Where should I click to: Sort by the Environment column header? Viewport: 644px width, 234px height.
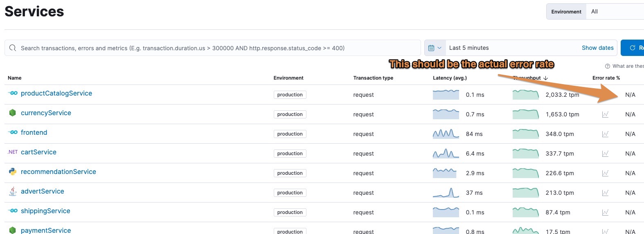[x=288, y=78]
